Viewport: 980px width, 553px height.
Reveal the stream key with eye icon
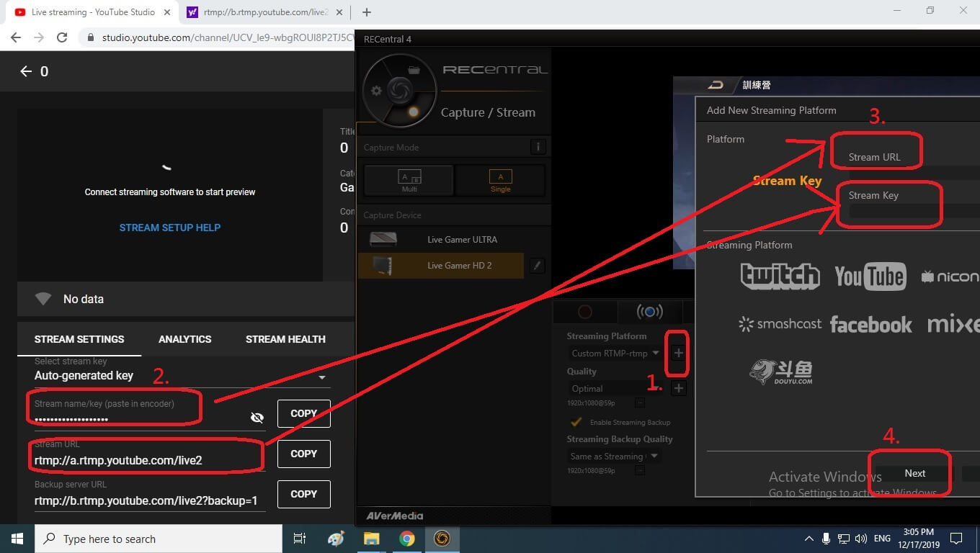[257, 418]
